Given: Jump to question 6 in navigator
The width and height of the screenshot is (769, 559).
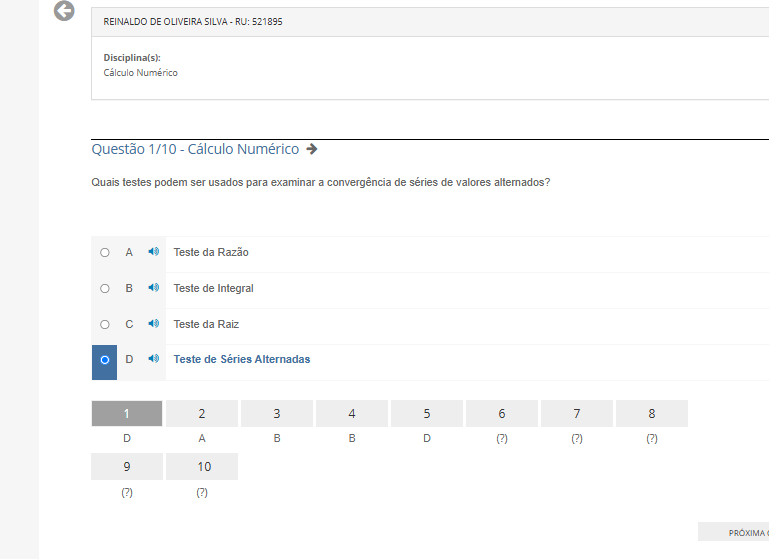Looking at the screenshot, I should point(502,414).
